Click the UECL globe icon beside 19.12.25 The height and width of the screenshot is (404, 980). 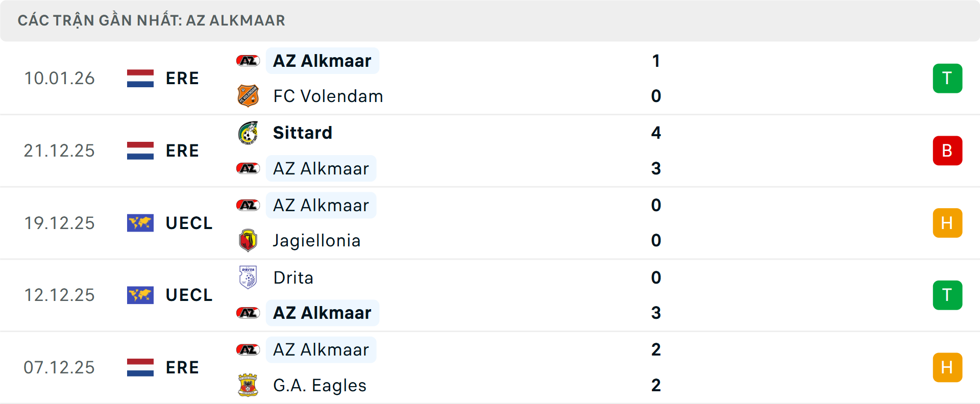(140, 223)
